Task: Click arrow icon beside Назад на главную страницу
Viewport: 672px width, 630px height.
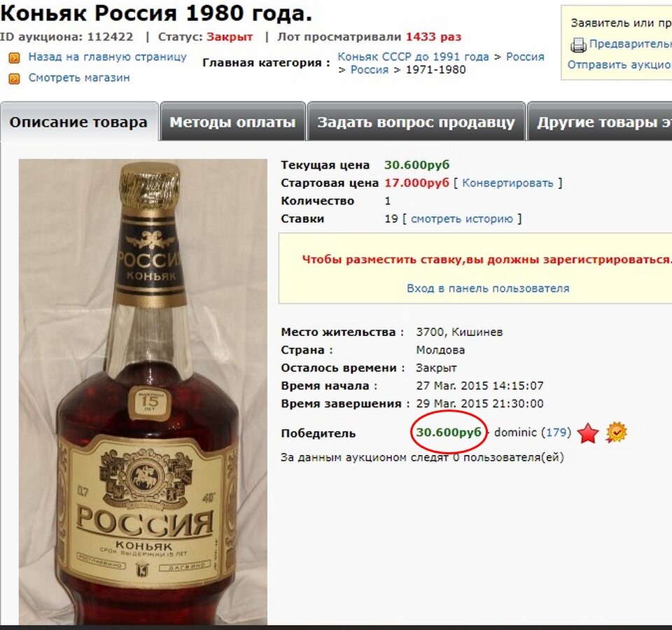Action: [x=14, y=58]
